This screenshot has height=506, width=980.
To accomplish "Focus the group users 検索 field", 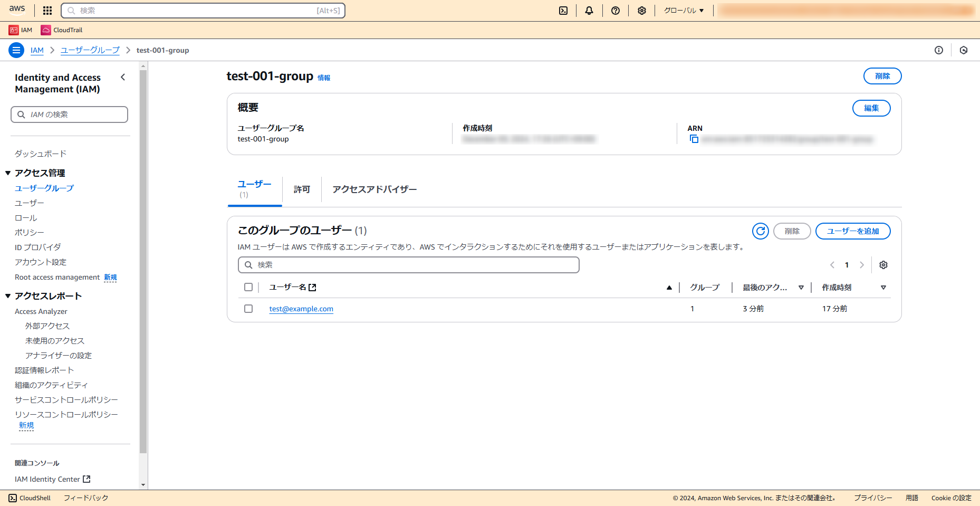I will 408,265.
